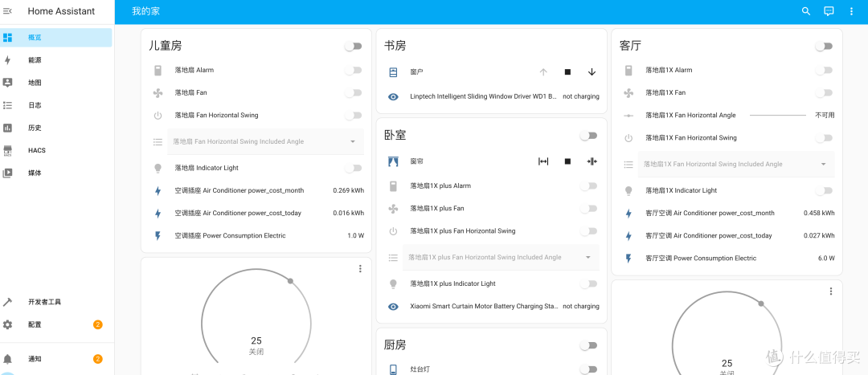This screenshot has width=868, height=375.
Task: Stop the 窗帘 curtain movement
Action: point(567,161)
